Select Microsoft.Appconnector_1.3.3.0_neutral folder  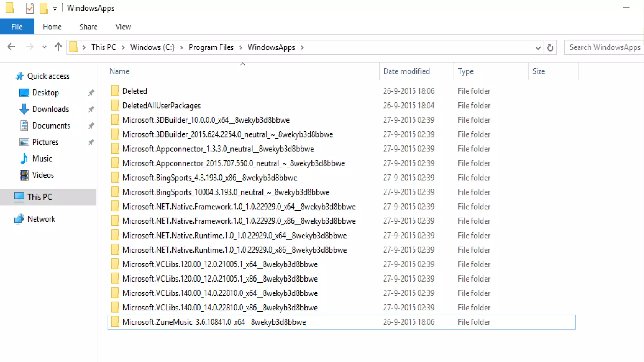(341, 149)
